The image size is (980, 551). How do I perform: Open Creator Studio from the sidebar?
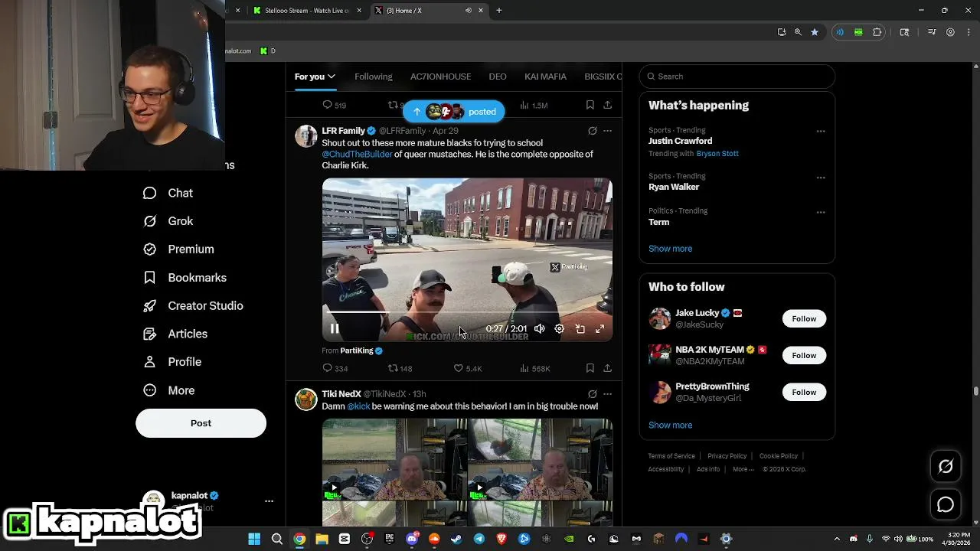pos(193,305)
